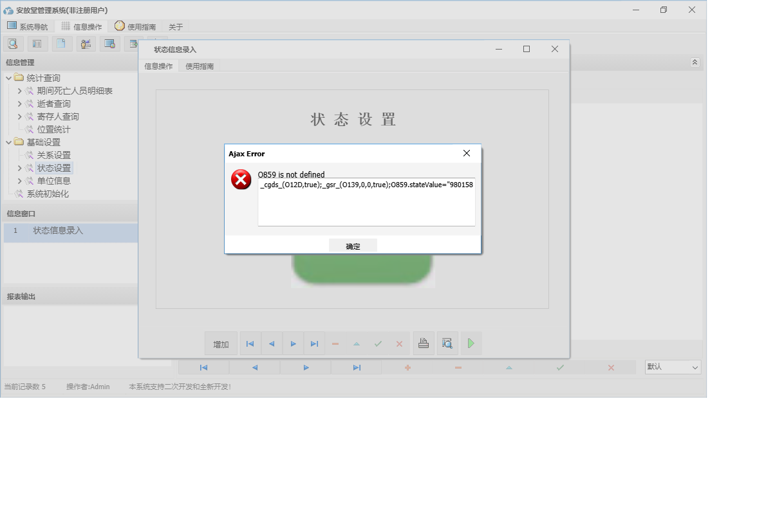The image size is (766, 532).
Task: Collapse the right panel with double chevron
Action: click(x=695, y=62)
